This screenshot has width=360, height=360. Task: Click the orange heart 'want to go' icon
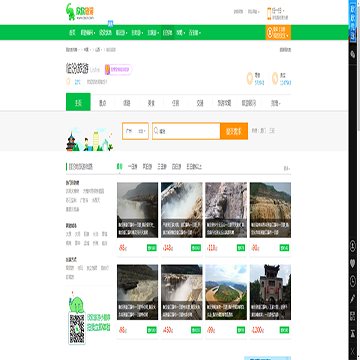click(250, 78)
